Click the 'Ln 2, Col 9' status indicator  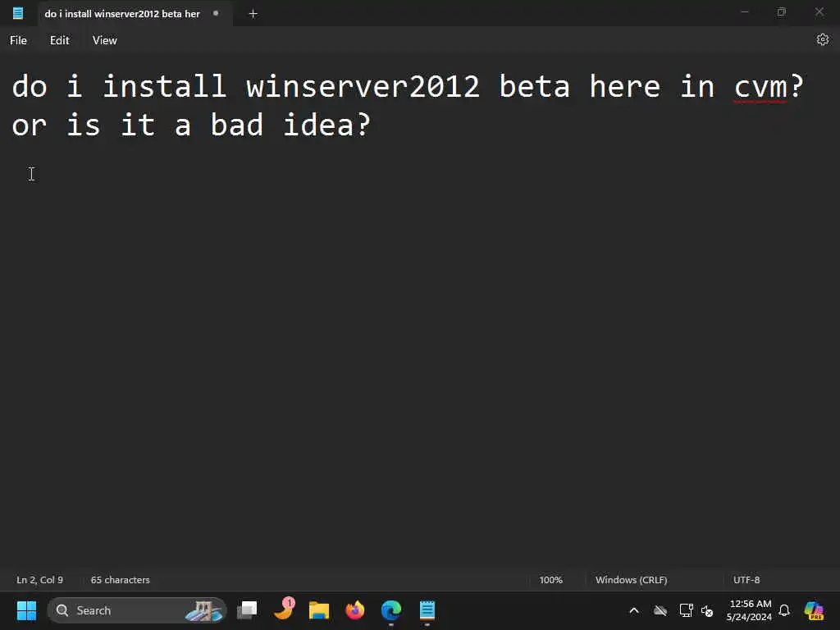point(39,580)
